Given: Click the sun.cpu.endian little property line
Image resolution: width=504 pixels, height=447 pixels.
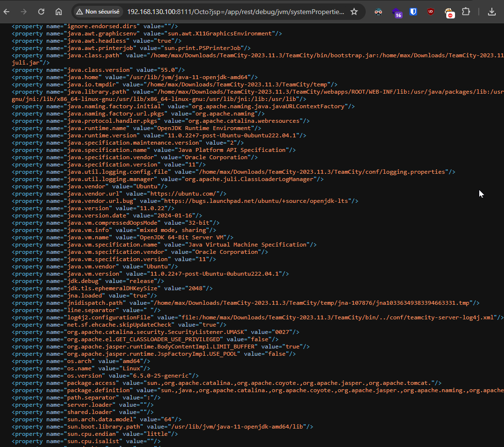Looking at the screenshot, I should click(95, 434).
